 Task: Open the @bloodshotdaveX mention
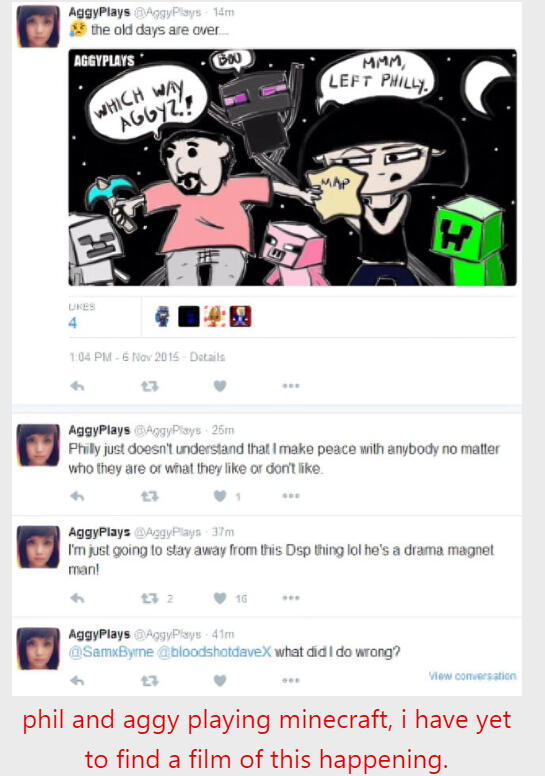click(x=214, y=652)
